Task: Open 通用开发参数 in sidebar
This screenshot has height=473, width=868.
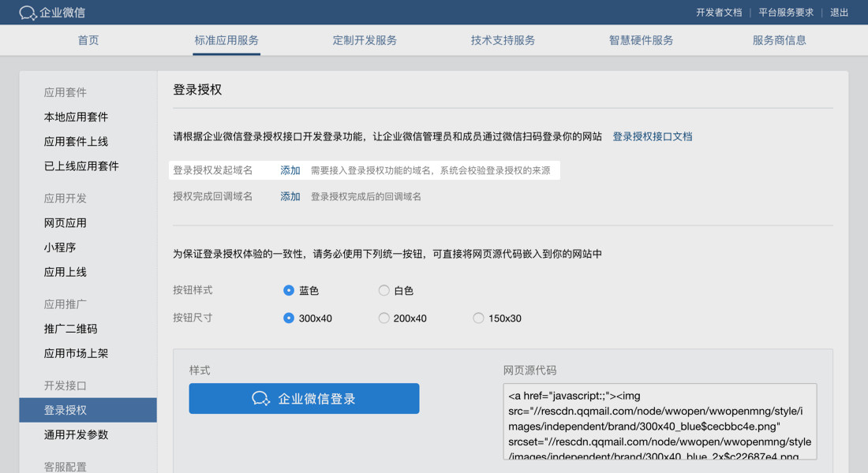Action: 76,434
